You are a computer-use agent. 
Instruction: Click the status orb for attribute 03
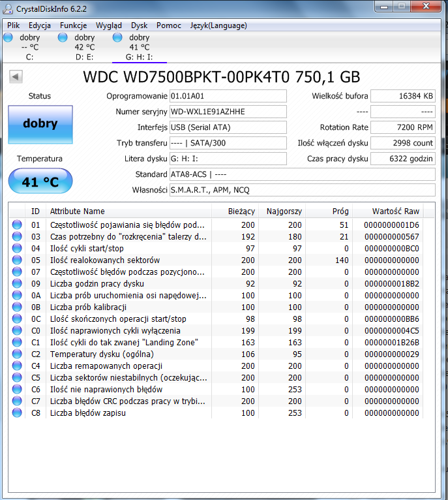coord(17,236)
